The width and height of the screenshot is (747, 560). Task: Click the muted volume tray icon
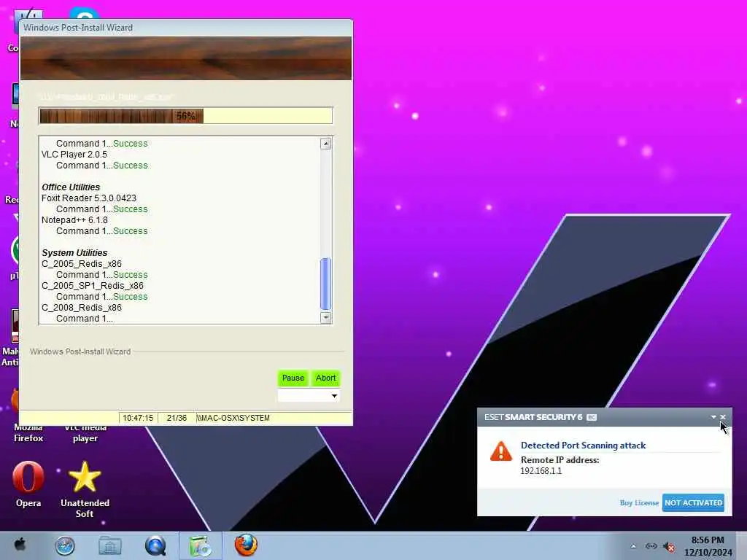tap(670, 547)
